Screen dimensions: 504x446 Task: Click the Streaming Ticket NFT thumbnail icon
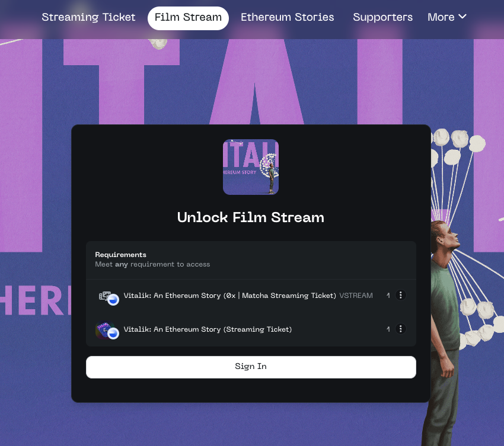click(x=107, y=330)
